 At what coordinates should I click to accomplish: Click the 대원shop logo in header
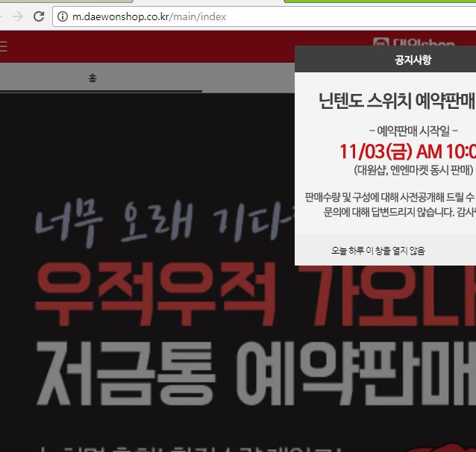coord(414,43)
